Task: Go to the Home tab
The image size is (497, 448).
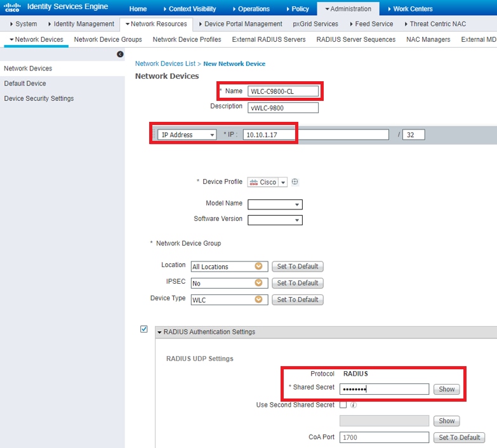Action: [138, 9]
